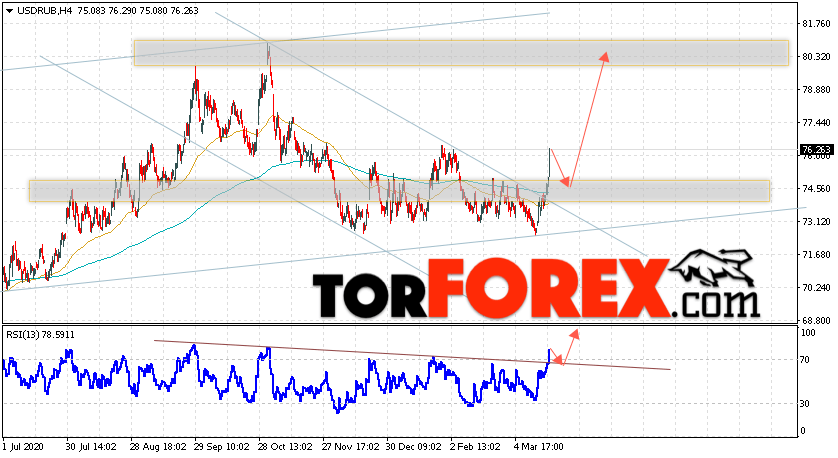838x458 pixels.
Task: Click the RSI scale value 100
Action: pos(808,333)
